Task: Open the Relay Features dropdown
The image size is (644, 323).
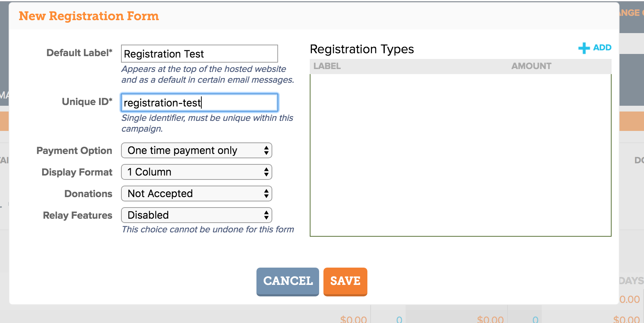Action: (x=197, y=215)
